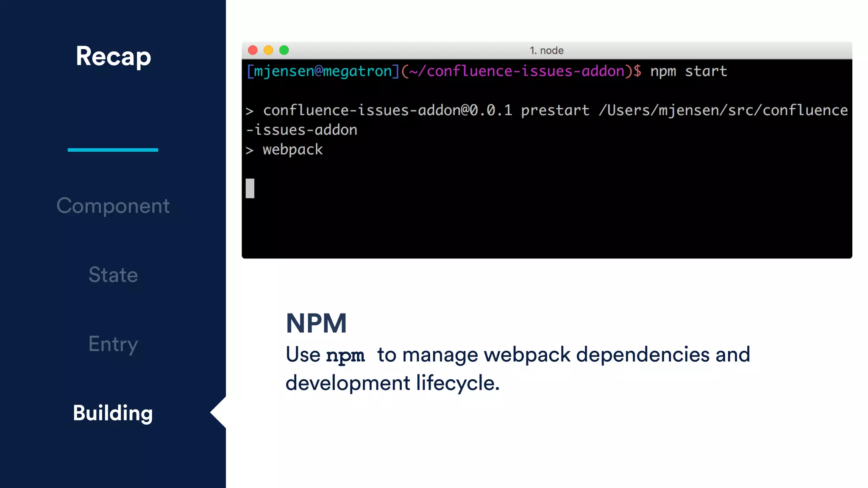Click the '1. node' terminal title
Viewport: 868px width, 488px height.
coord(547,50)
